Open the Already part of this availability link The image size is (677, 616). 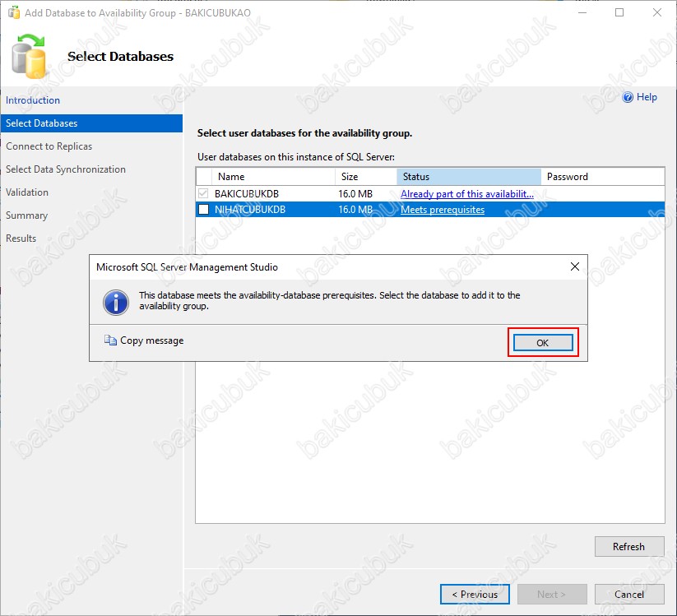tap(467, 194)
